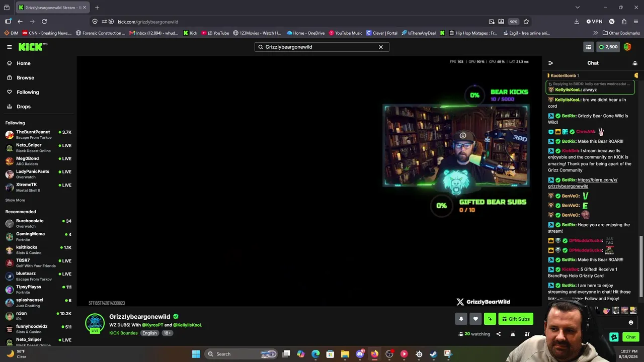This screenshot has width=644, height=362.
Task: Open Drops in sidebar
Action: pos(24,107)
